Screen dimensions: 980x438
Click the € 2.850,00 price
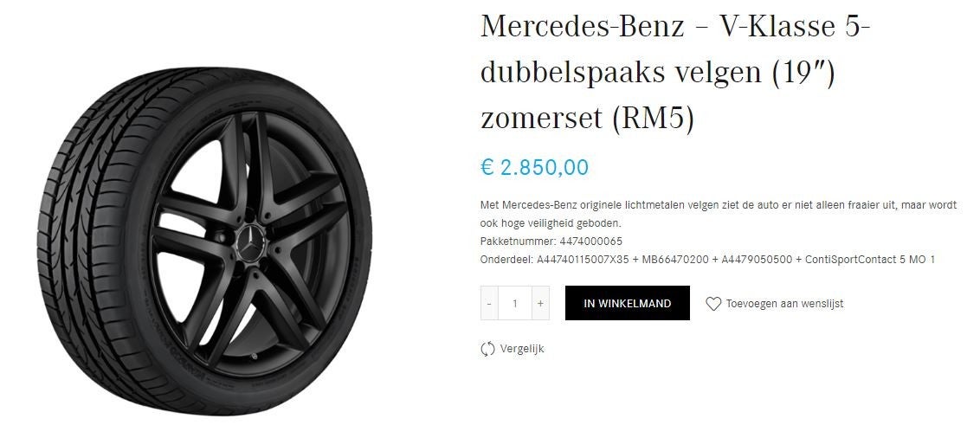click(x=534, y=167)
